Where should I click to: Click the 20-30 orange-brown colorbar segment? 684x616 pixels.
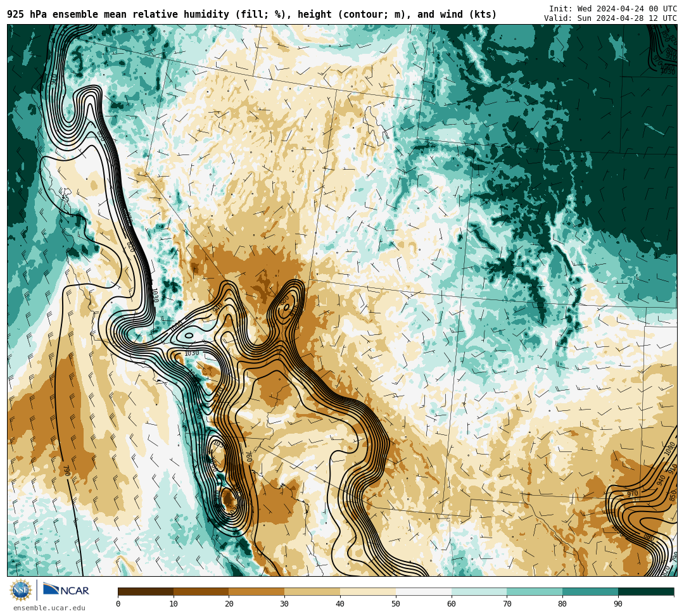256,591
